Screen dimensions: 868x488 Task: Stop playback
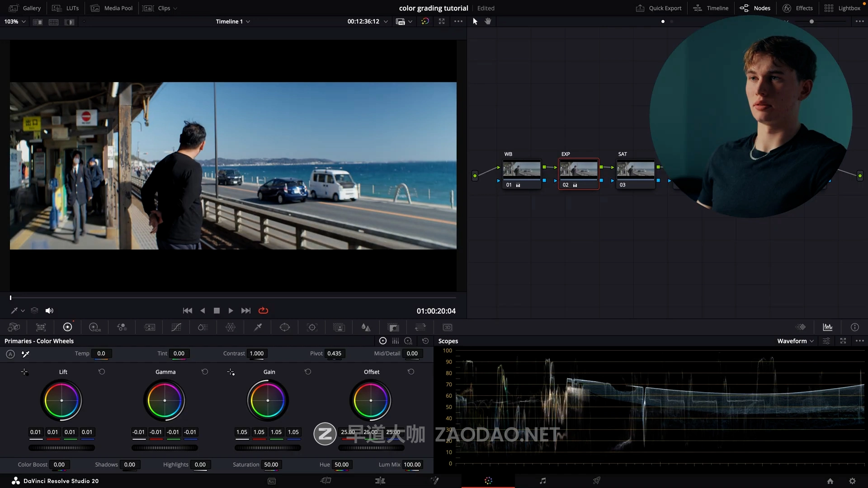click(217, 310)
